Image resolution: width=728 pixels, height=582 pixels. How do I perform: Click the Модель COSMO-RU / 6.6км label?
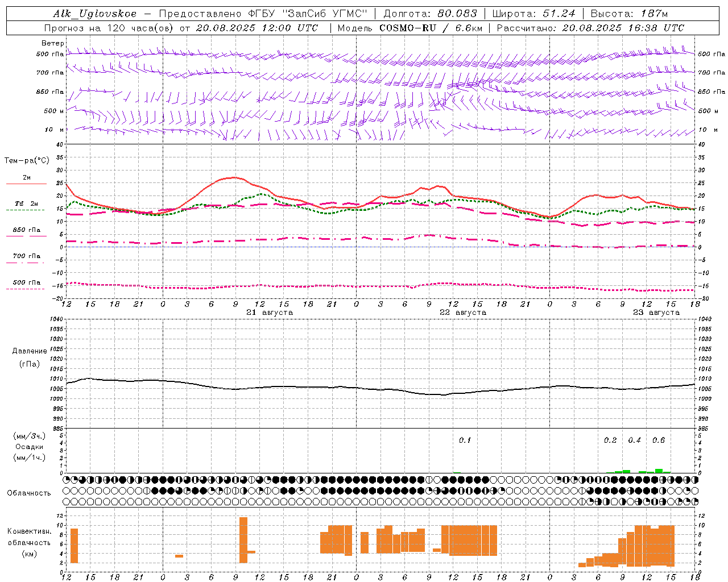pyautogui.click(x=410, y=28)
